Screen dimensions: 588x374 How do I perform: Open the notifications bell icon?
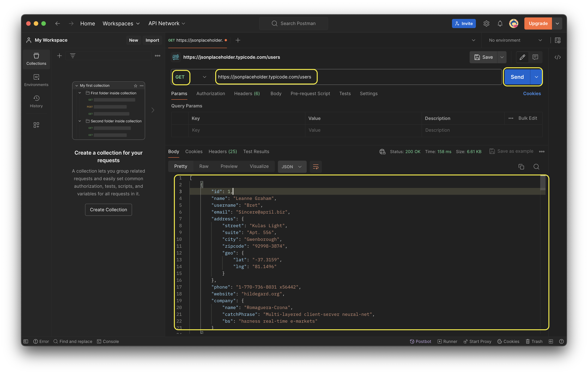tap(500, 23)
